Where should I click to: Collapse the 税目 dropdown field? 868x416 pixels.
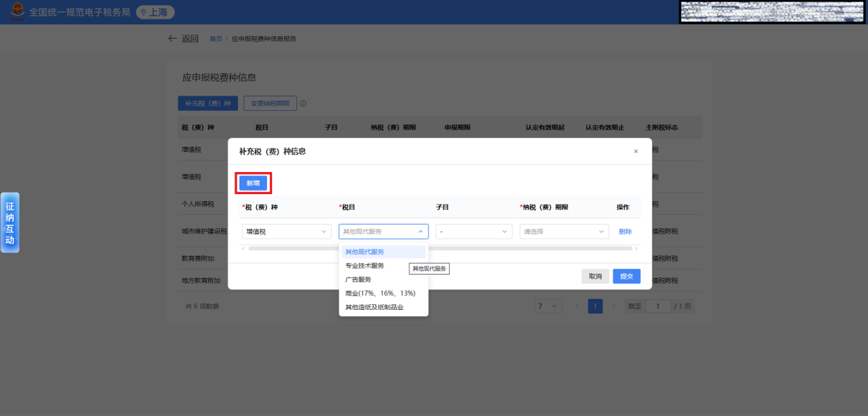click(383, 232)
